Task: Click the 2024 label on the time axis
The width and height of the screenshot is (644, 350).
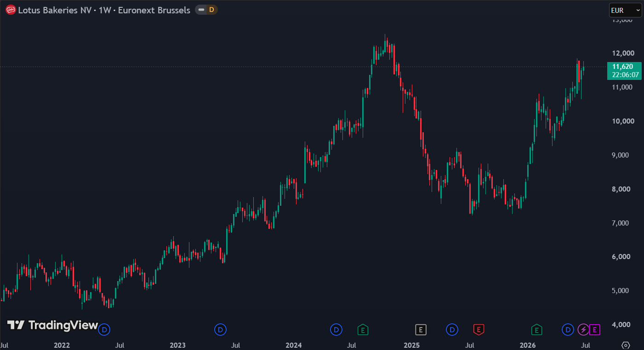Action: (x=293, y=344)
